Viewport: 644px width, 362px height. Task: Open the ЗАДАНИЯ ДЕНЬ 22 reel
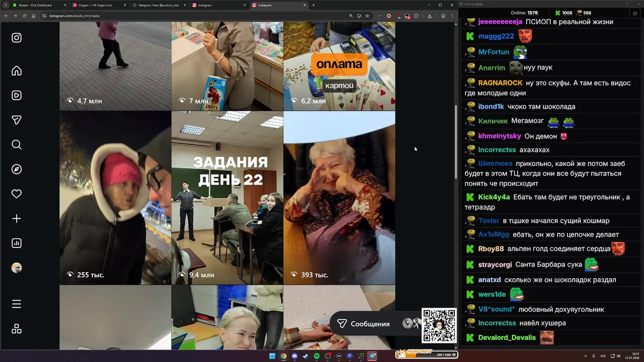click(x=227, y=198)
